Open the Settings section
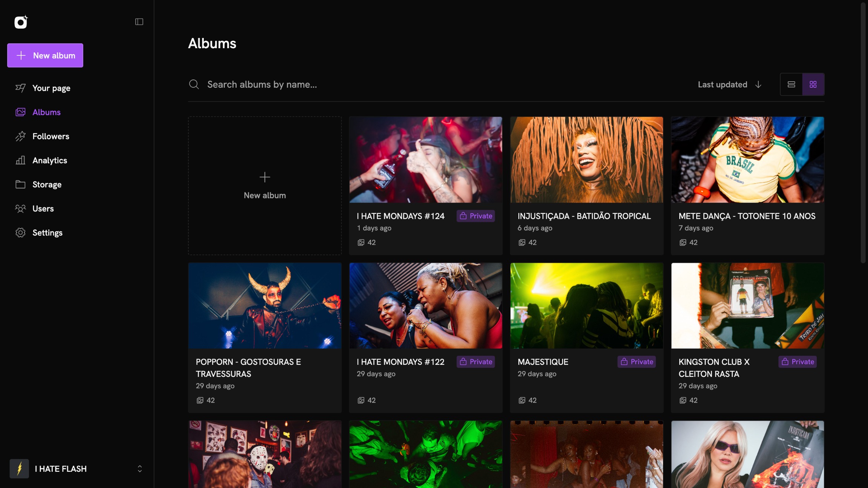This screenshot has width=868, height=488. pos(47,233)
